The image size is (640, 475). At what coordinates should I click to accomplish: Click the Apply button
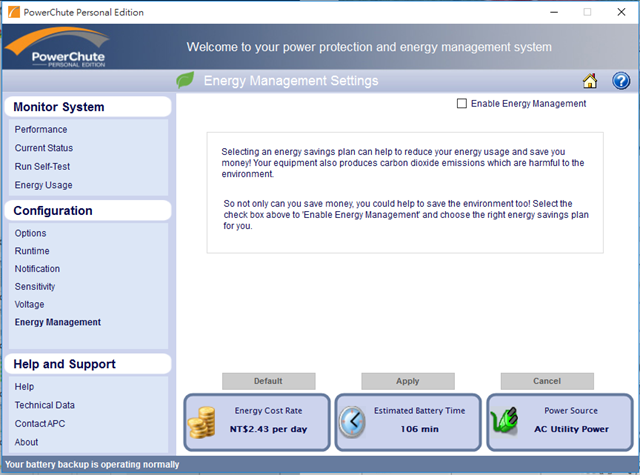pos(408,381)
